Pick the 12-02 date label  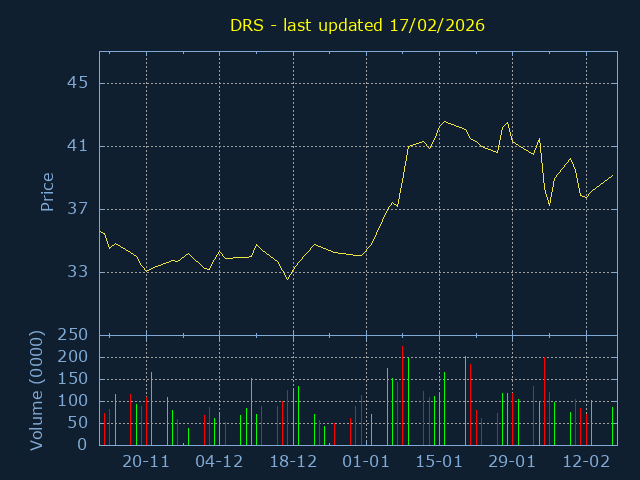(x=586, y=462)
